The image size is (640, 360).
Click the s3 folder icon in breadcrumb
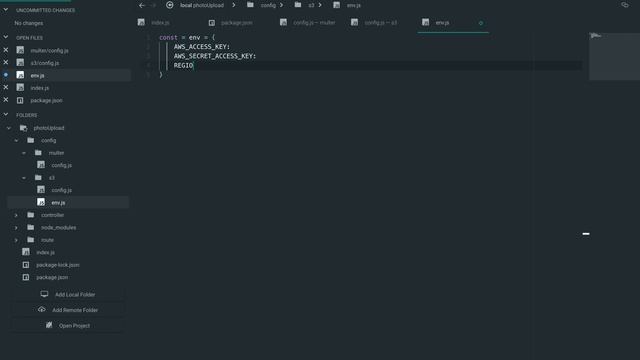pyautogui.click(x=298, y=5)
